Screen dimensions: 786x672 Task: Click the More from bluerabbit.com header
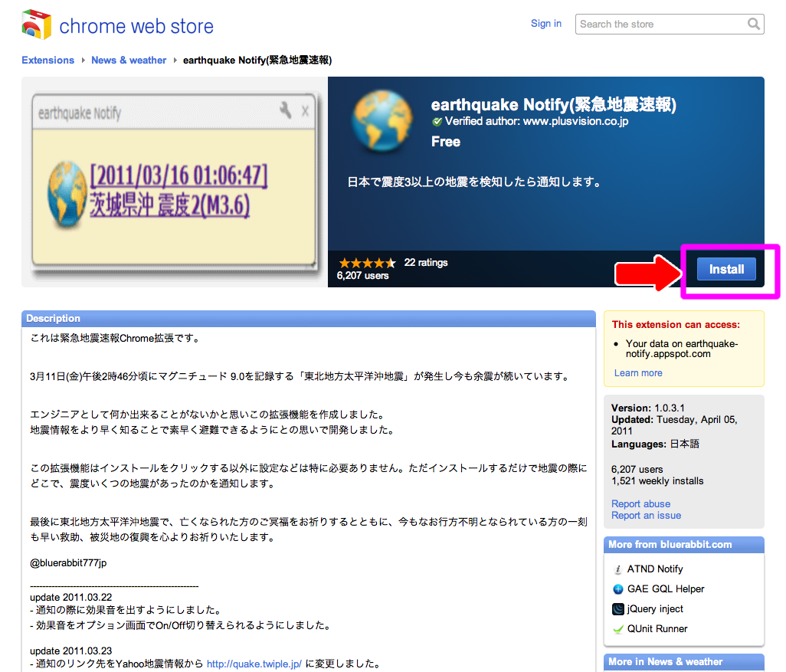coord(684,545)
